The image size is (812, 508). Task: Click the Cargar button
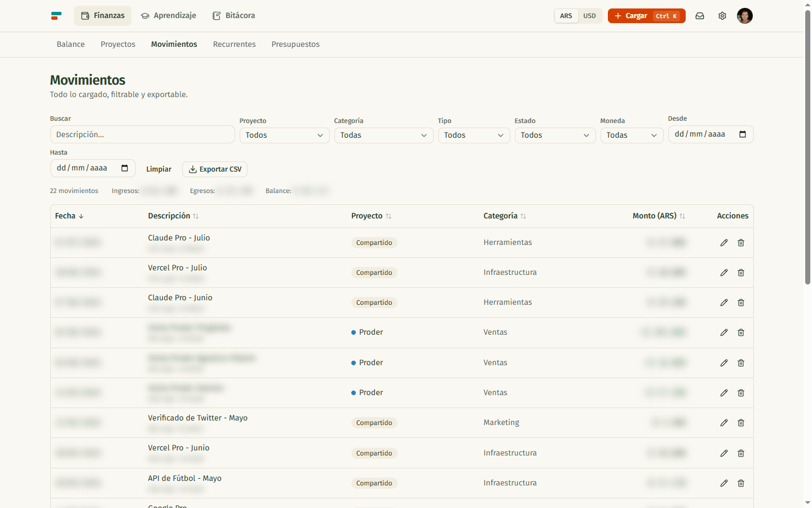point(646,16)
